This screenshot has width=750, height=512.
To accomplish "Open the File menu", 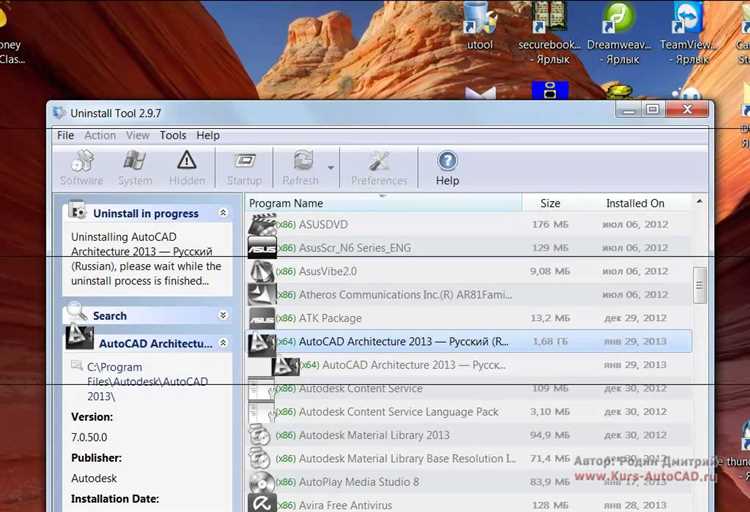I will (x=65, y=135).
